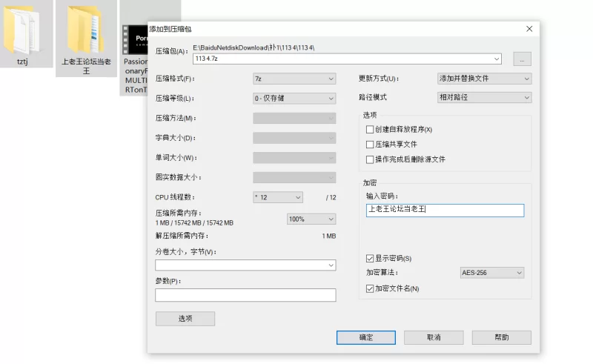Click the 确定 button
The image size is (593, 364).
(366, 337)
